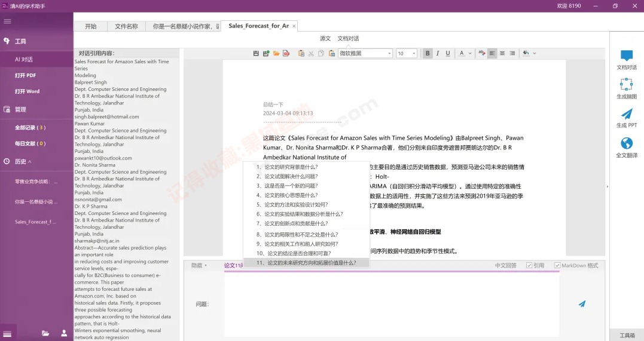
Task: Click the clear formatting ab icon
Action: click(482, 53)
